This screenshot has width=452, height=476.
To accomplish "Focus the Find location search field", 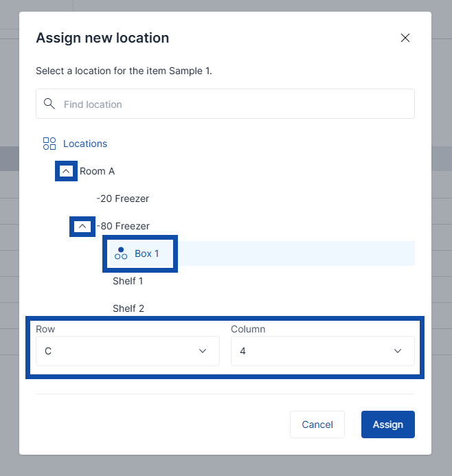I will pos(234,104).
